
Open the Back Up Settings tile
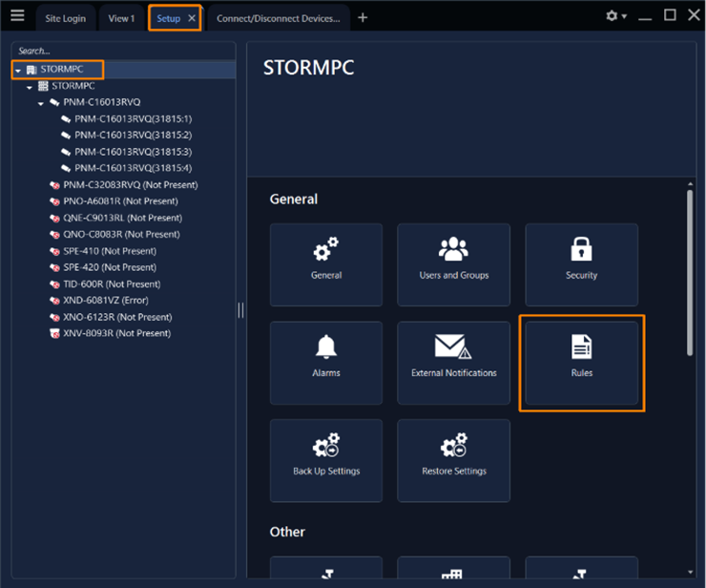pyautogui.click(x=326, y=460)
